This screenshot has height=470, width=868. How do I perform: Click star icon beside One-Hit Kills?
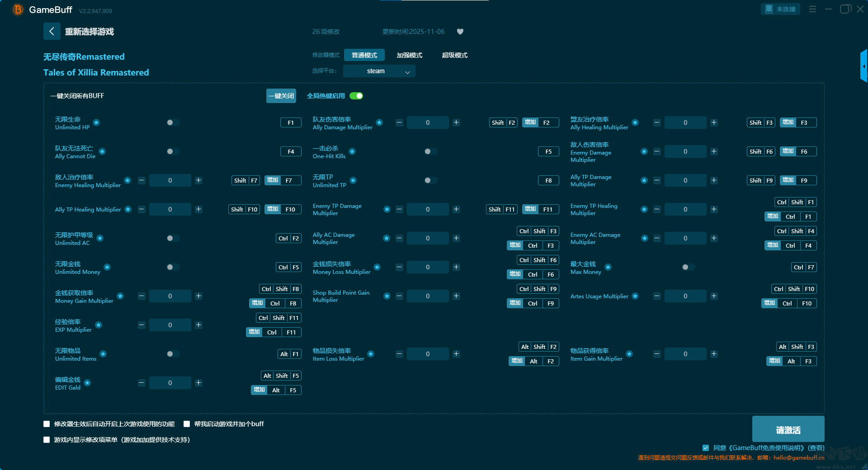point(352,151)
